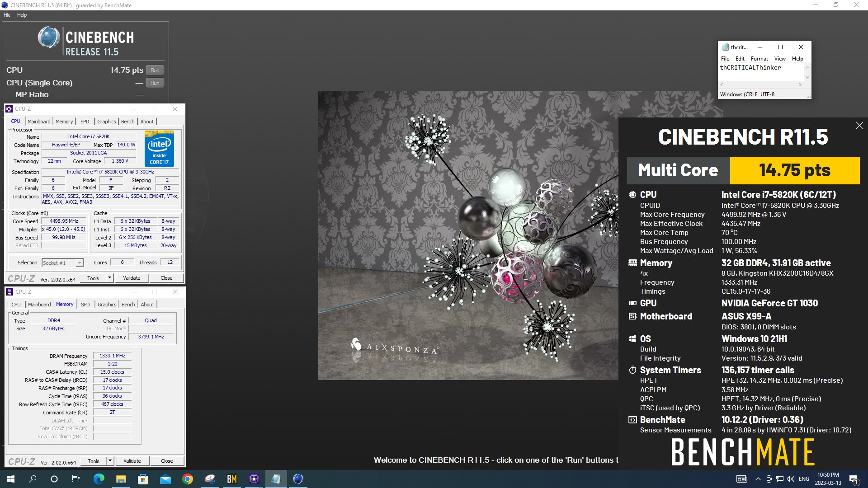
Task: Click the CPU-Z icon in upper window title
Action: [9, 109]
